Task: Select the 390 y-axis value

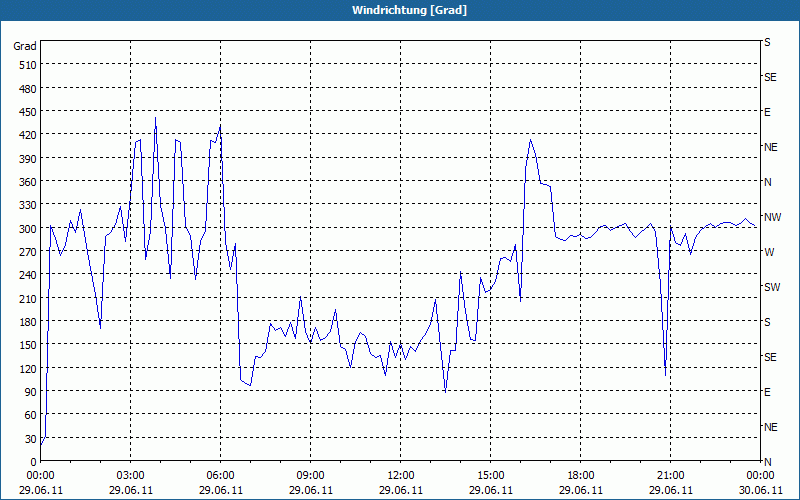Action: click(x=28, y=159)
